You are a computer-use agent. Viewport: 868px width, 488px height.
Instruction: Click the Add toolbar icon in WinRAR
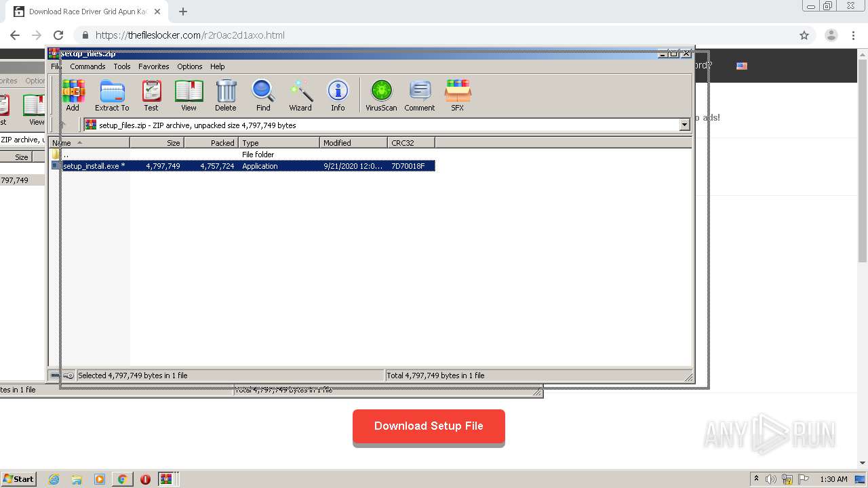coord(73,95)
